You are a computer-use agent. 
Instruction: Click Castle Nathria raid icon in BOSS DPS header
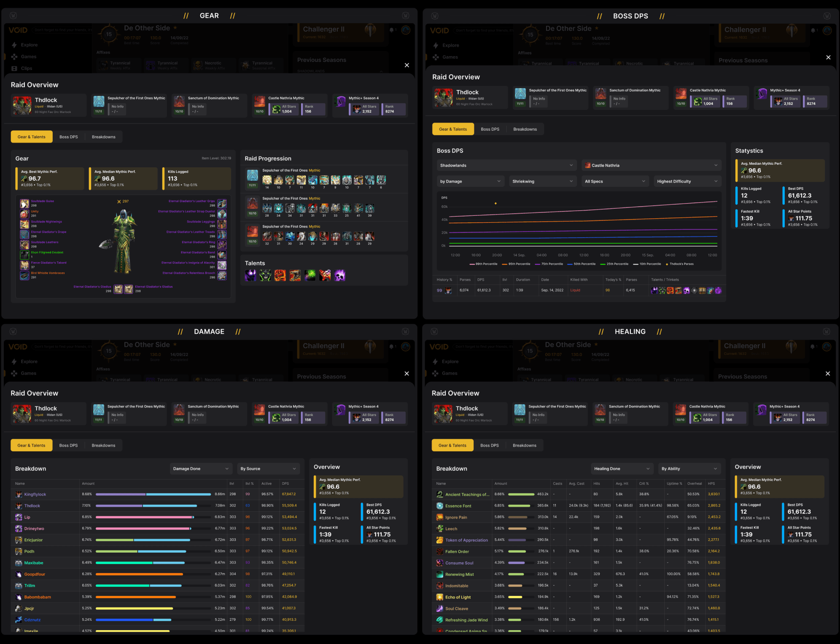click(681, 94)
